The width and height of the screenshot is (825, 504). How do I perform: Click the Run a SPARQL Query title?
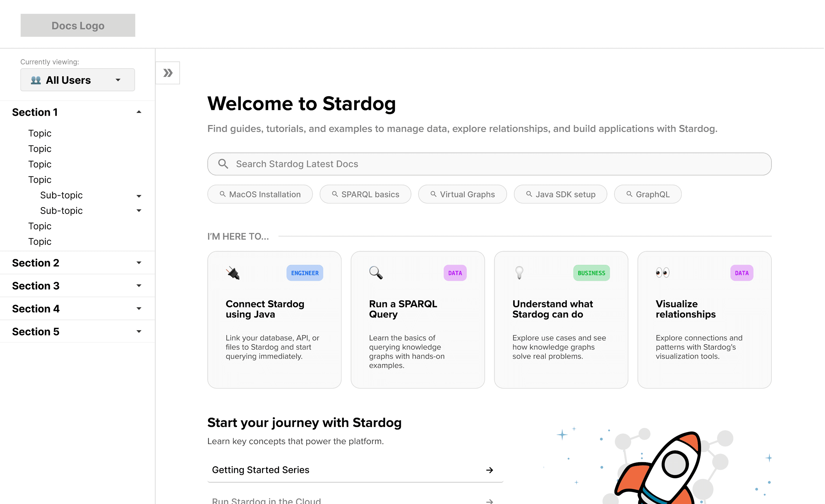pos(403,309)
